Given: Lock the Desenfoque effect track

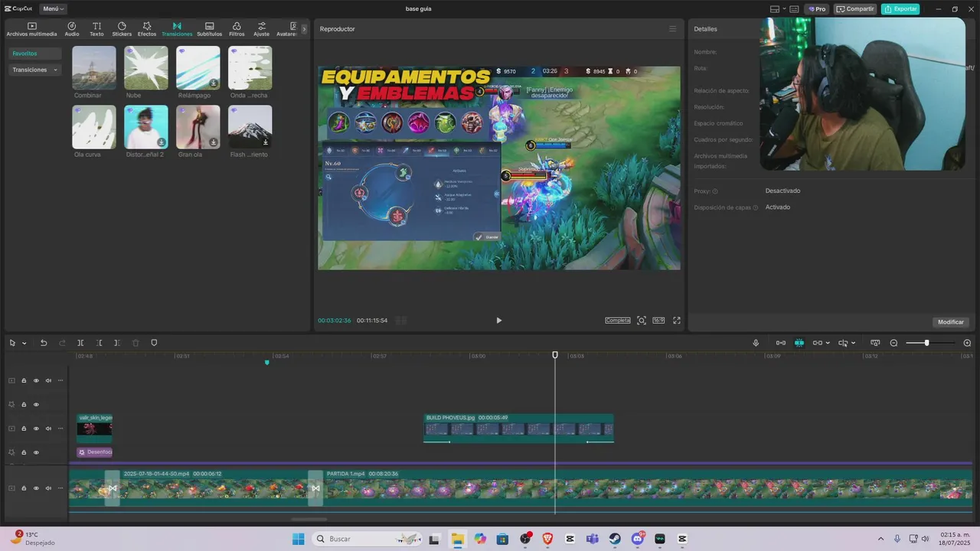Looking at the screenshot, I should coord(24,452).
